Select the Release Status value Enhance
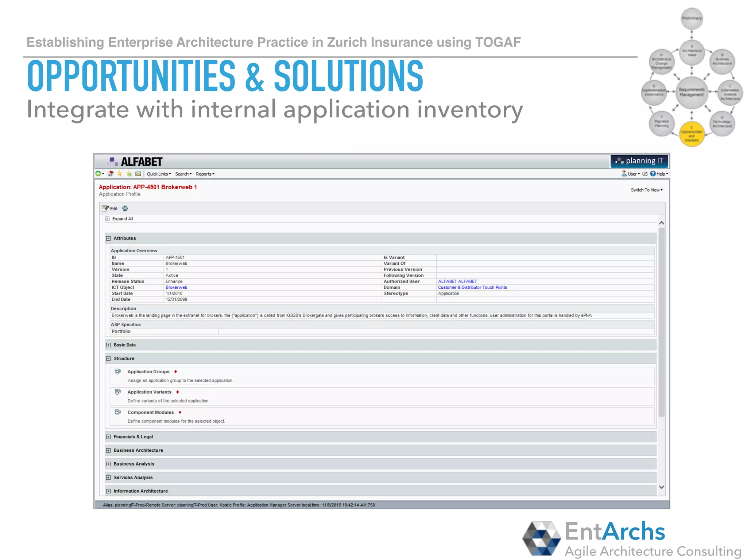Viewport: 747px width, 560px height. tap(174, 281)
